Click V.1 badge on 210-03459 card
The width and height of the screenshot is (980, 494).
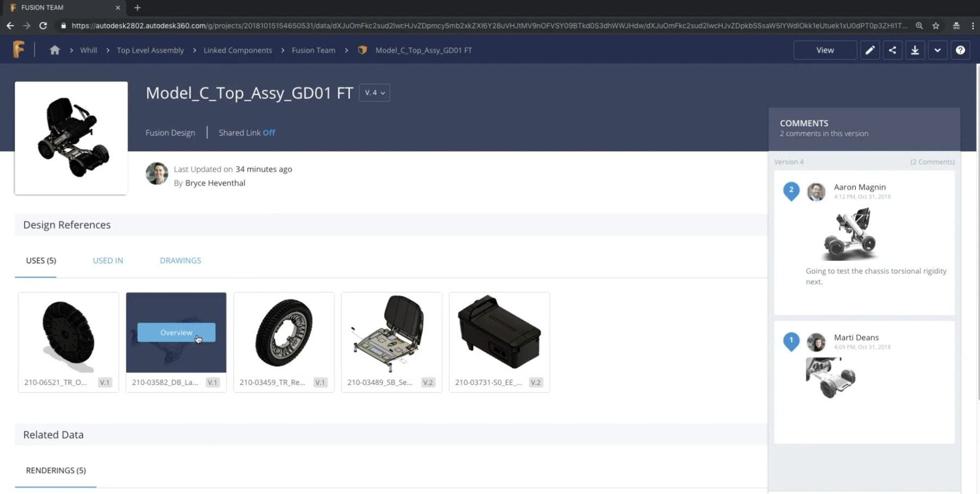(320, 382)
